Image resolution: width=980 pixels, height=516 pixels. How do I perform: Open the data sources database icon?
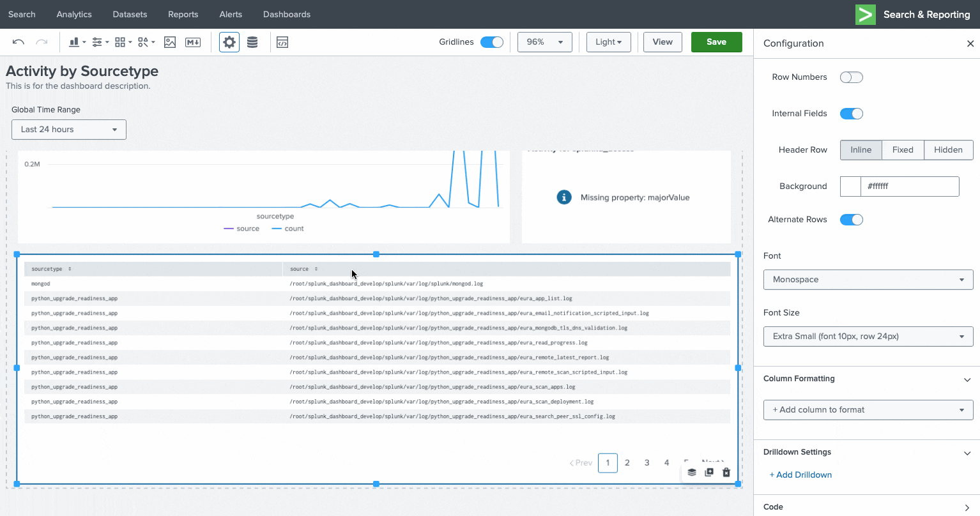click(252, 42)
